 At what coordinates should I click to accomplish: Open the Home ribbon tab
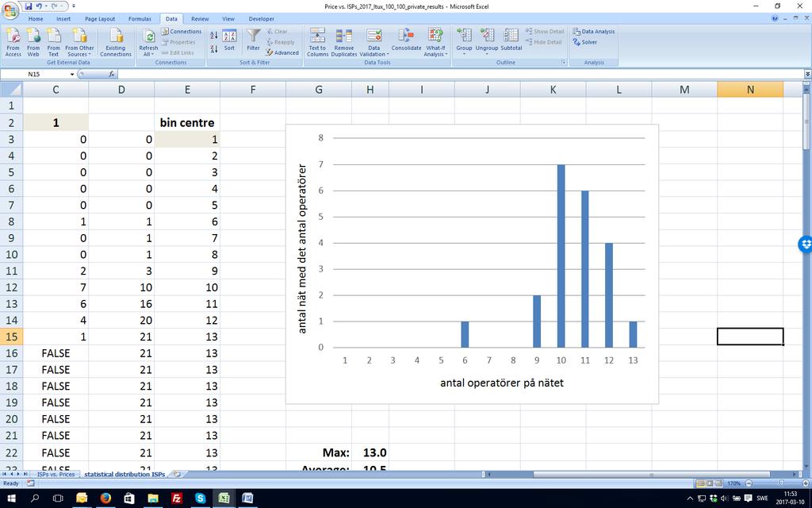(36, 19)
